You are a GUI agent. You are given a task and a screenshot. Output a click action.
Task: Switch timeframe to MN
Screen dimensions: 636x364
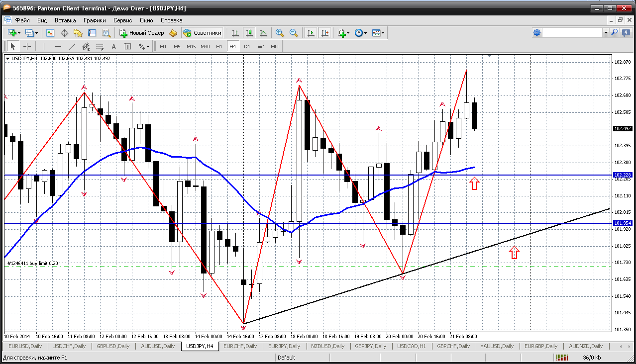pos(275,46)
